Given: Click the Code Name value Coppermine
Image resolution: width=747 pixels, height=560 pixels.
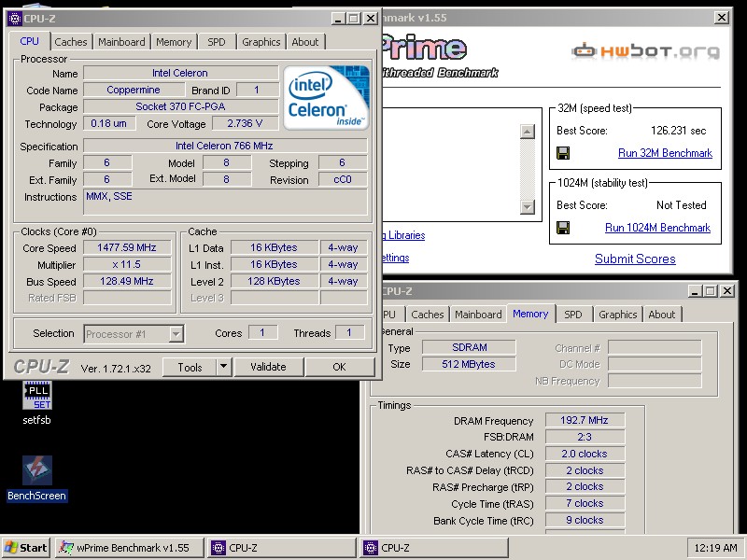Looking at the screenshot, I should tap(134, 90).
